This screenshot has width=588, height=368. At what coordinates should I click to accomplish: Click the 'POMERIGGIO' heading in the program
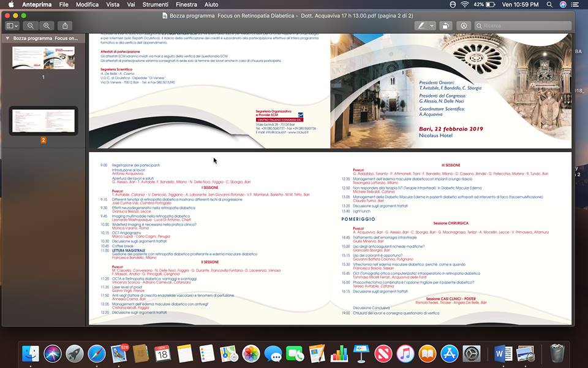358,219
